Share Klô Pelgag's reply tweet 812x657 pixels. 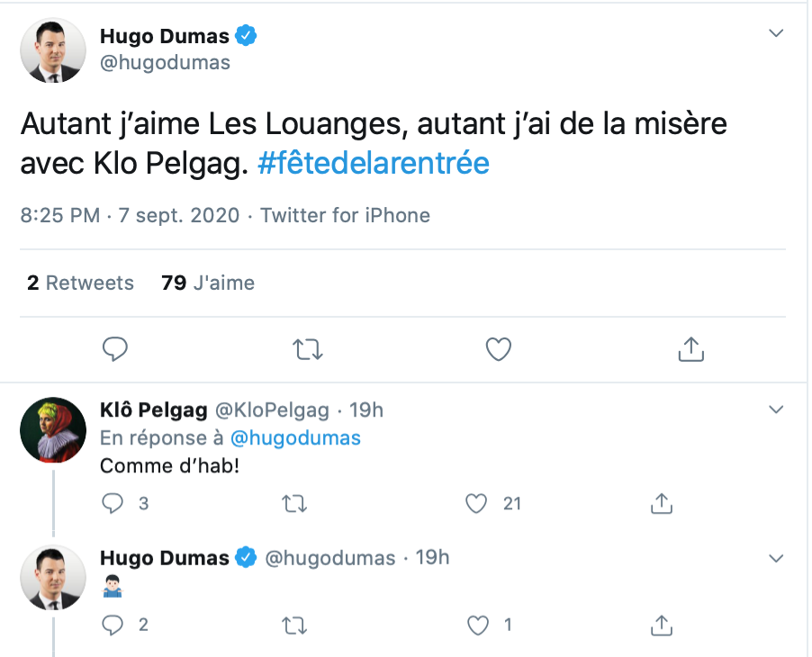click(662, 504)
